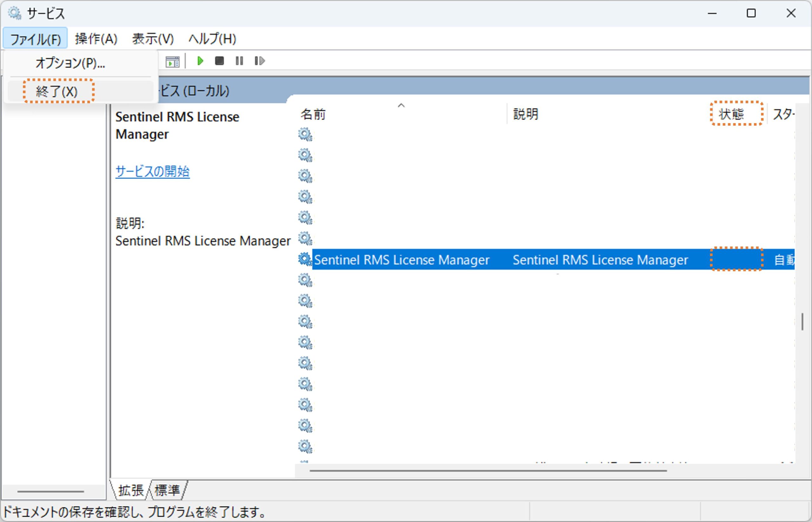Choose 終了(X) to exit the program
The image size is (812, 522).
tap(81, 91)
